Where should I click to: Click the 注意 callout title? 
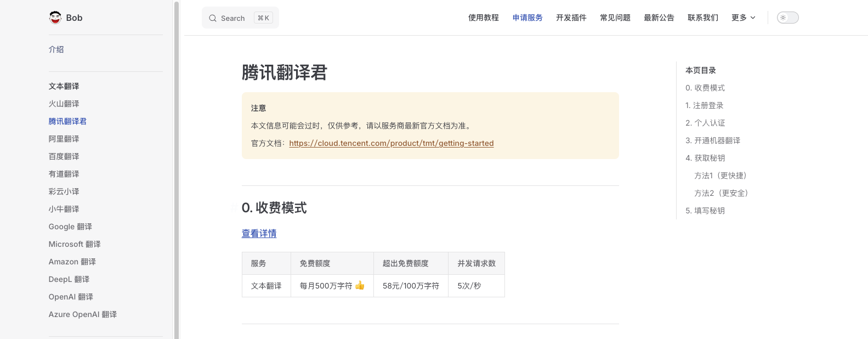258,108
